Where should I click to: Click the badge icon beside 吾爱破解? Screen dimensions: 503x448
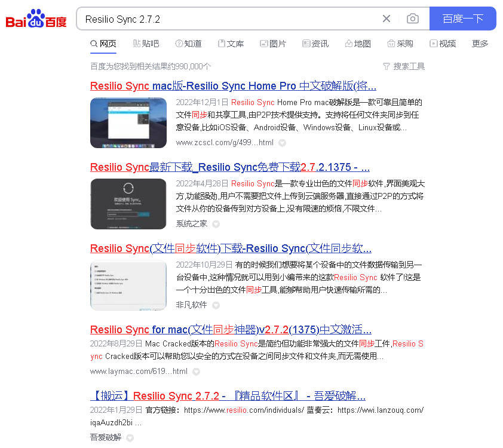[130, 437]
